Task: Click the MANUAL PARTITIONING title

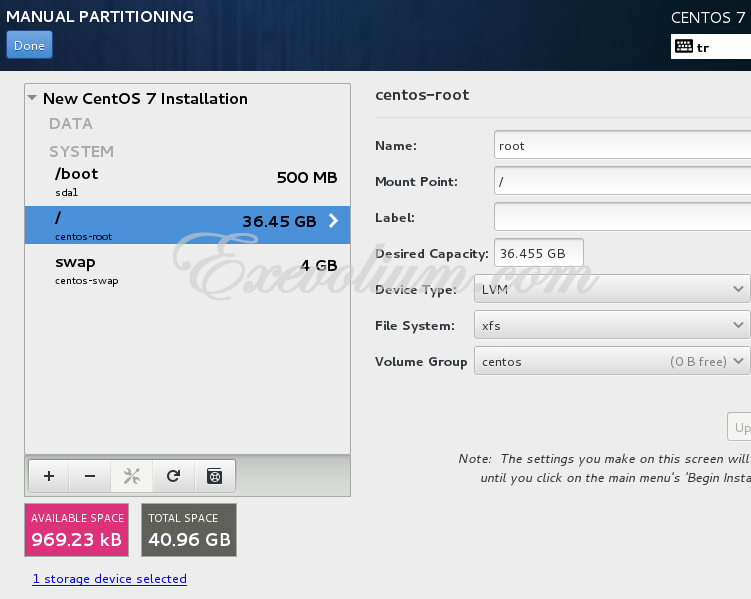Action: click(100, 17)
